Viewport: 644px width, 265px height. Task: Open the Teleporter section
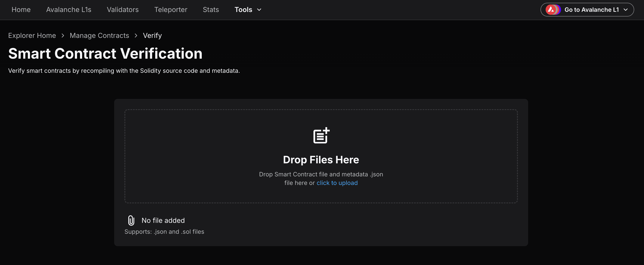click(170, 10)
